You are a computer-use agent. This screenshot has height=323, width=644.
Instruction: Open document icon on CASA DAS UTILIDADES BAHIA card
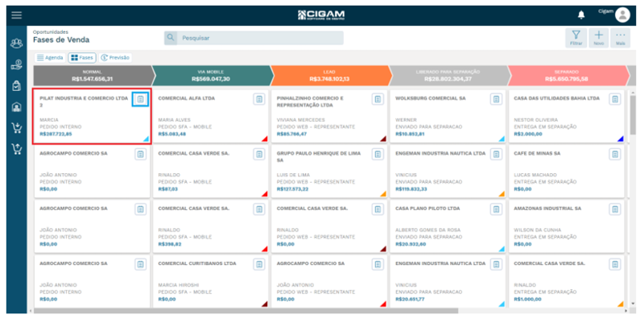point(615,99)
